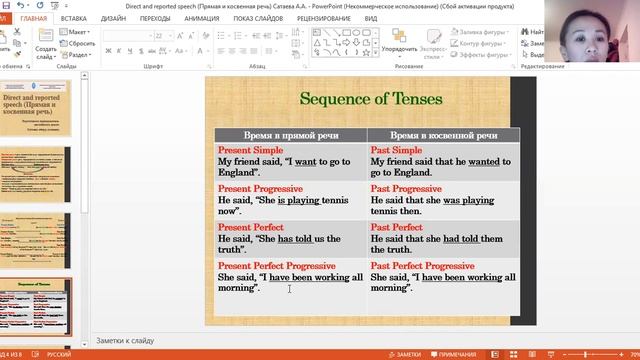This screenshot has height=360, width=640.
Task: Open Контур фигуры shape outline dropdown
Action: 478,43
